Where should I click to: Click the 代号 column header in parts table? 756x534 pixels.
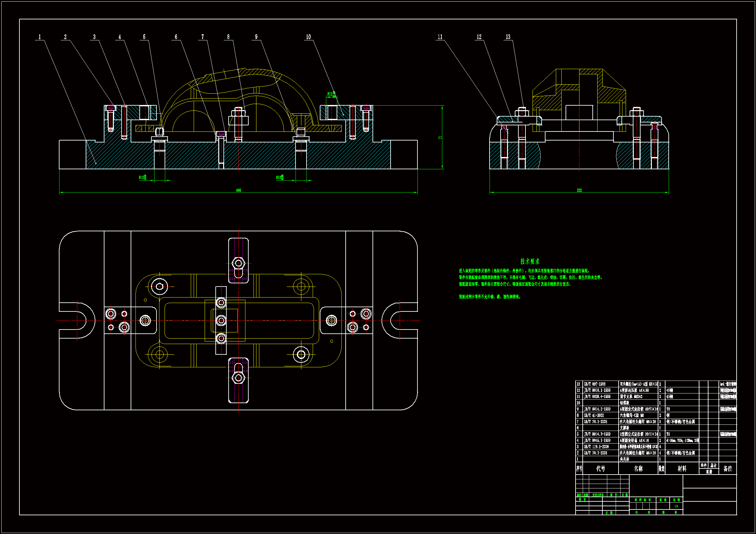point(600,468)
